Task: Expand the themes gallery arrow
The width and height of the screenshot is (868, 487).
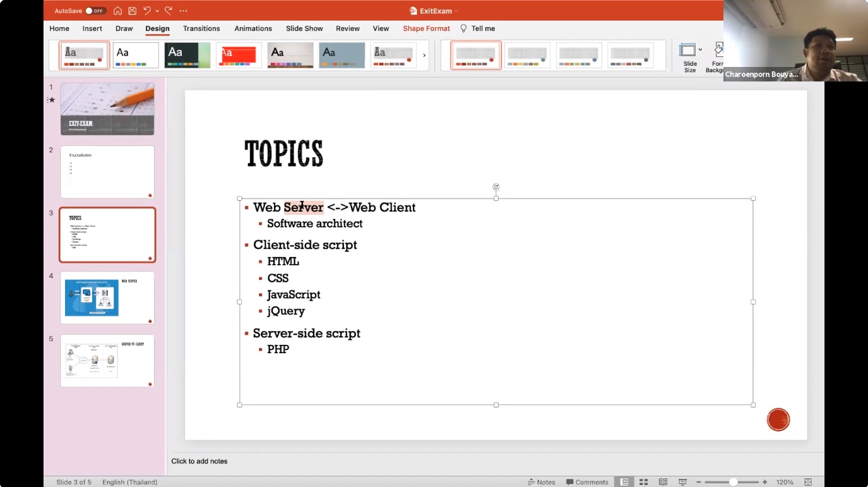Action: (x=424, y=56)
